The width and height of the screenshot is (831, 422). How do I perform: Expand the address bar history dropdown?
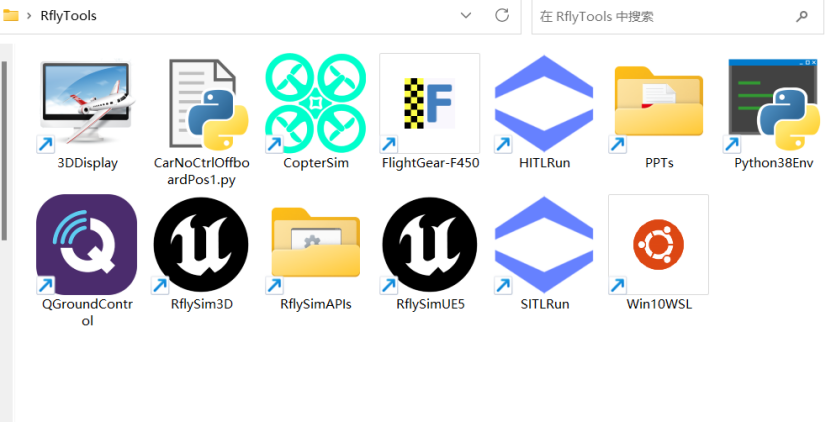coord(466,15)
